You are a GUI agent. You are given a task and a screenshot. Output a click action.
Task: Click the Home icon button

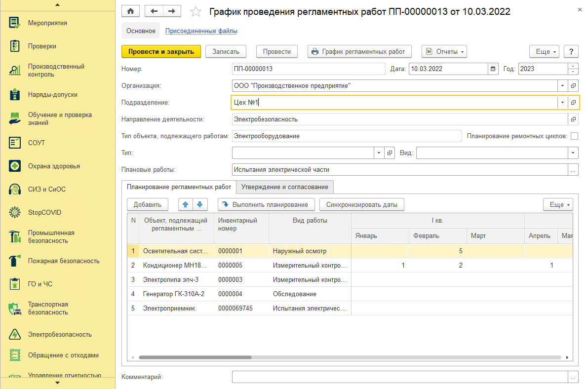[x=130, y=11]
